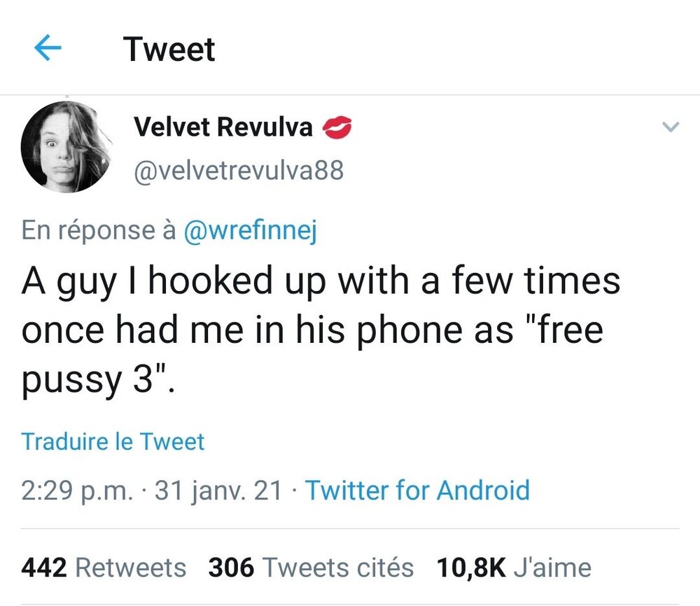Screen dimensions: 700x606
Task: Click the 2:29 p.m. time
Action: point(77,490)
